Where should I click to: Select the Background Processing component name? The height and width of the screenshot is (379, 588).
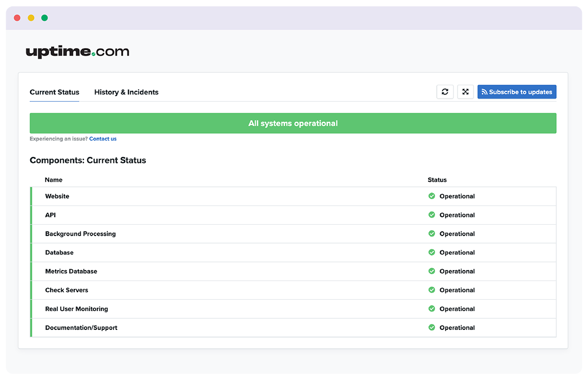(80, 234)
